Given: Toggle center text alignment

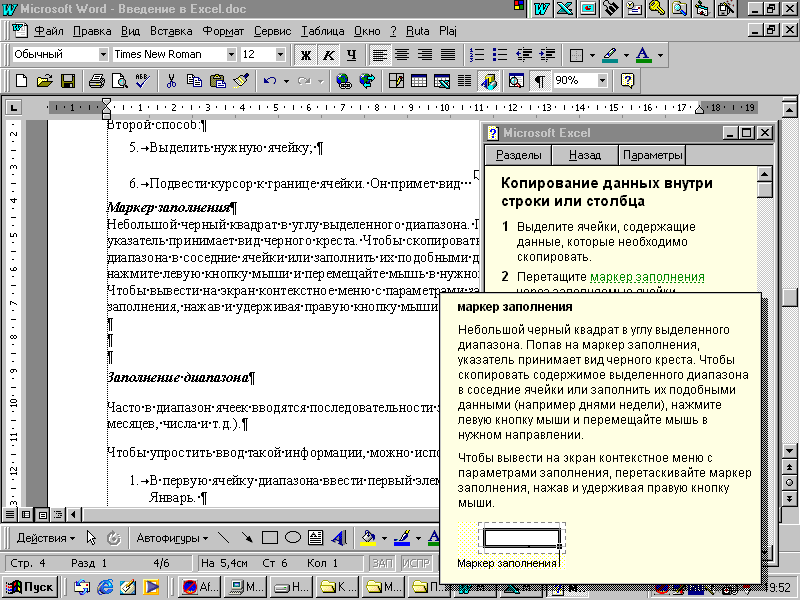Looking at the screenshot, I should 402,55.
